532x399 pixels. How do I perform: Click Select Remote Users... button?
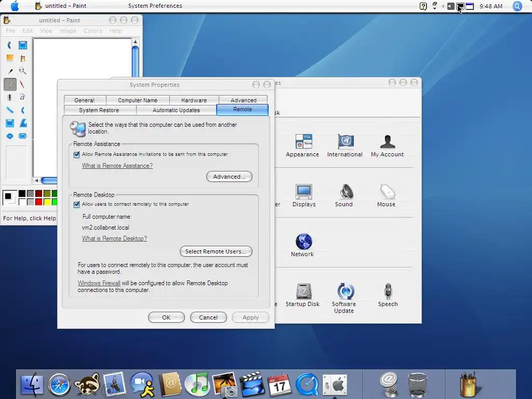click(216, 251)
